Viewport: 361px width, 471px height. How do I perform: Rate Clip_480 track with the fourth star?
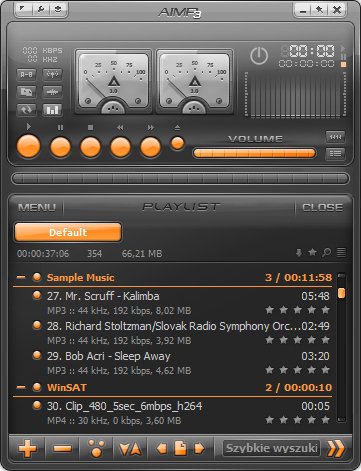coord(311,420)
